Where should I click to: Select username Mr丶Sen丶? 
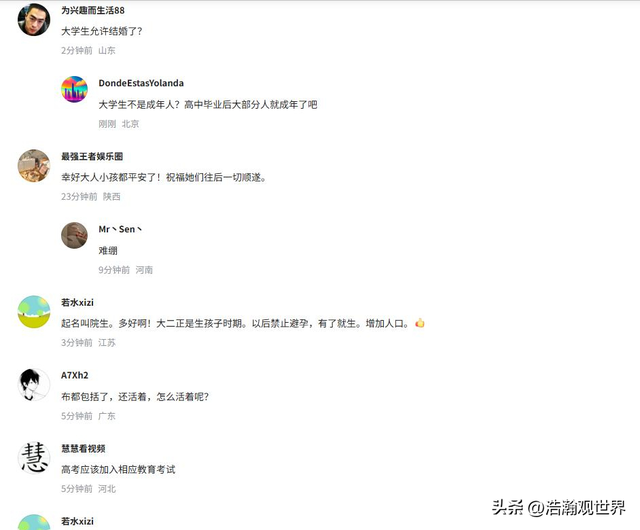120,229
